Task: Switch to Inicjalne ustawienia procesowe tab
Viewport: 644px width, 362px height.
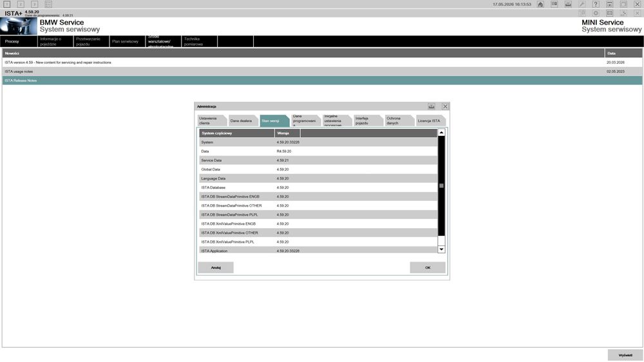Action: point(336,121)
